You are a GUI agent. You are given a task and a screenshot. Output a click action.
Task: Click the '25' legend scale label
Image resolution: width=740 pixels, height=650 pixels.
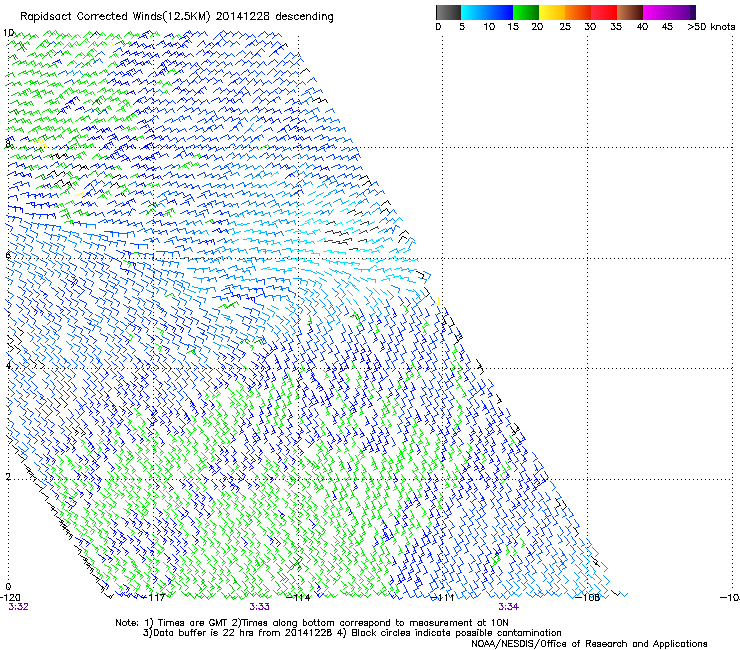click(x=565, y=27)
